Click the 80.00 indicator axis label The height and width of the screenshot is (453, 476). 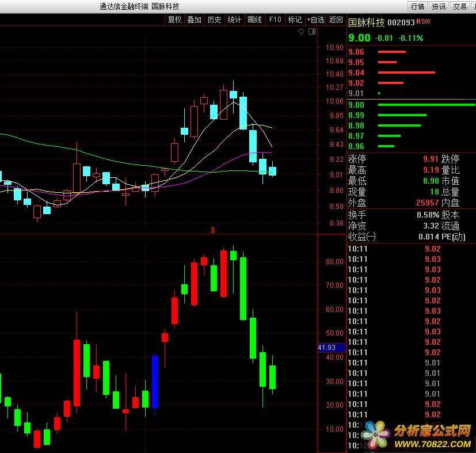[x=334, y=262]
